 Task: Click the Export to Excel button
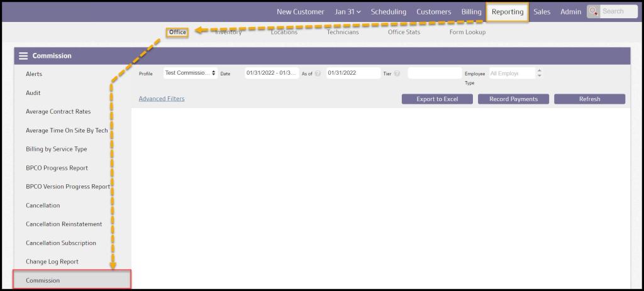(x=437, y=99)
